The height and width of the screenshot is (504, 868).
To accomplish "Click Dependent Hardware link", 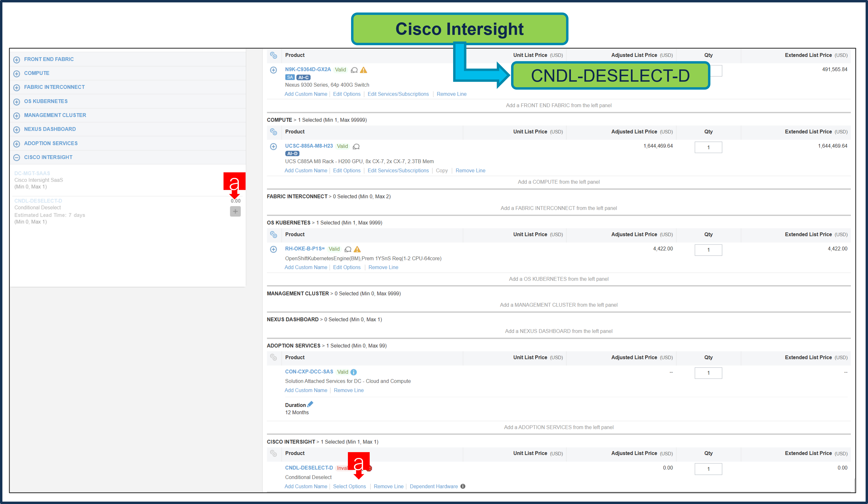I will tap(434, 486).
